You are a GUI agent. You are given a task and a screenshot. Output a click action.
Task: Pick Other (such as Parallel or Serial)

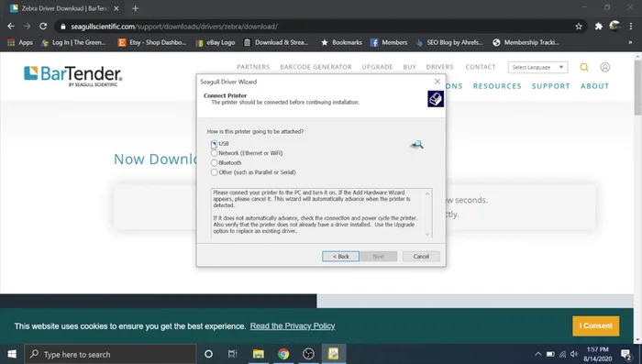pos(214,172)
